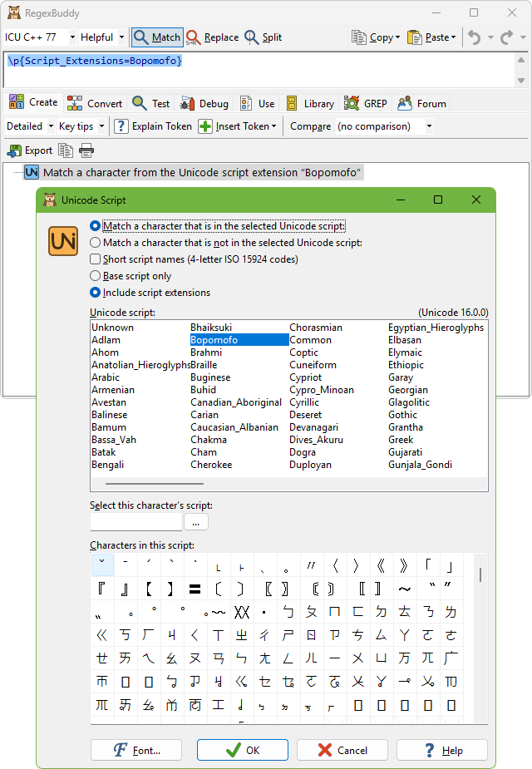
Task: Click the Unicode token icon in regex tree
Action: [x=32, y=172]
